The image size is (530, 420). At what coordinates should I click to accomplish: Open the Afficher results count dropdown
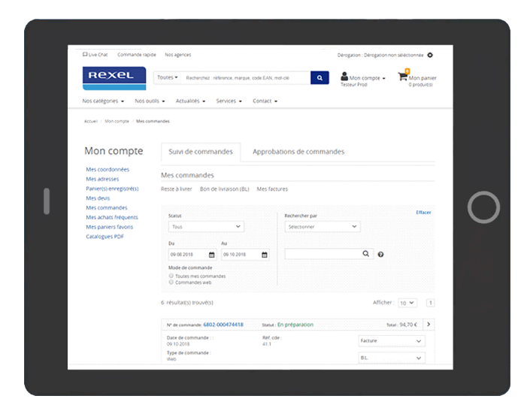(407, 303)
